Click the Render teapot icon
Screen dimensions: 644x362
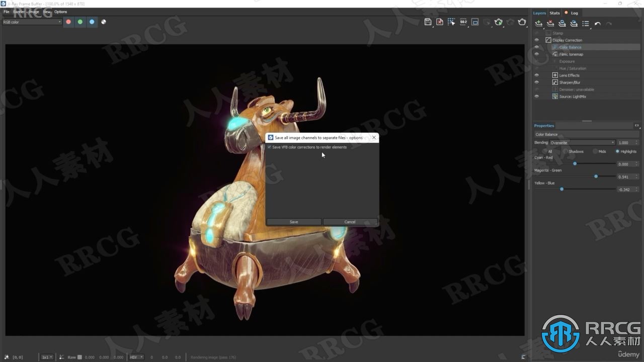pyautogui.click(x=522, y=22)
